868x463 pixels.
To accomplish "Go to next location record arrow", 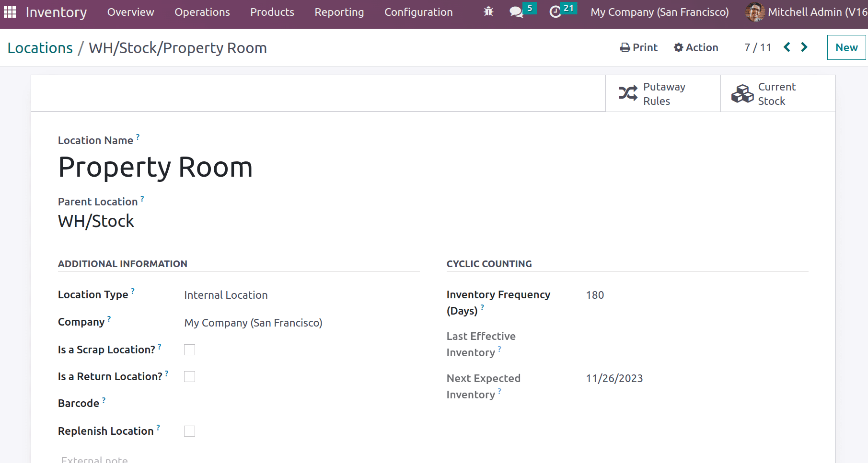I will 804,47.
